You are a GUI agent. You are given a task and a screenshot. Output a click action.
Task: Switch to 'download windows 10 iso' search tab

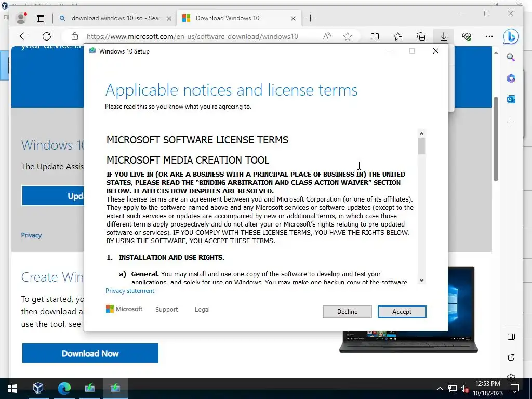[x=115, y=18]
